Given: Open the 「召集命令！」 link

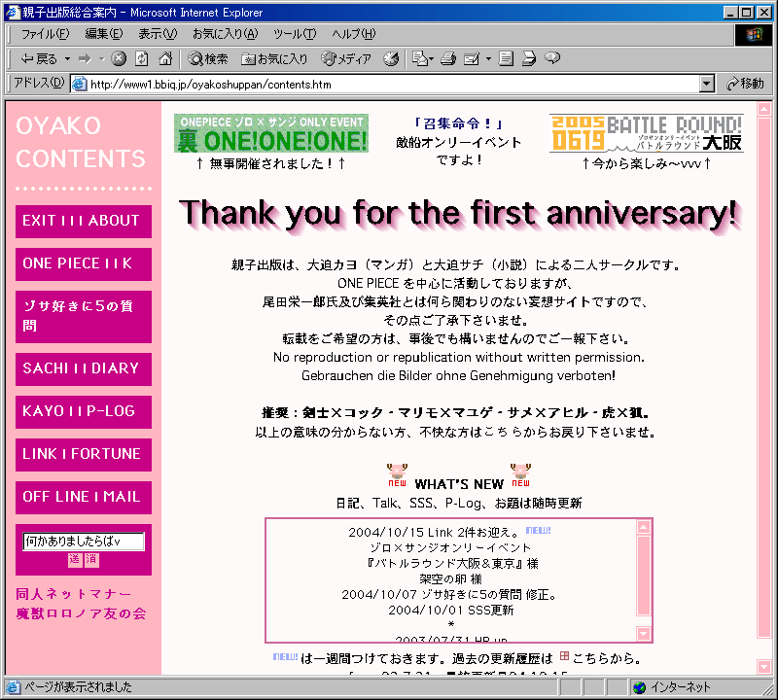Looking at the screenshot, I should tap(458, 123).
